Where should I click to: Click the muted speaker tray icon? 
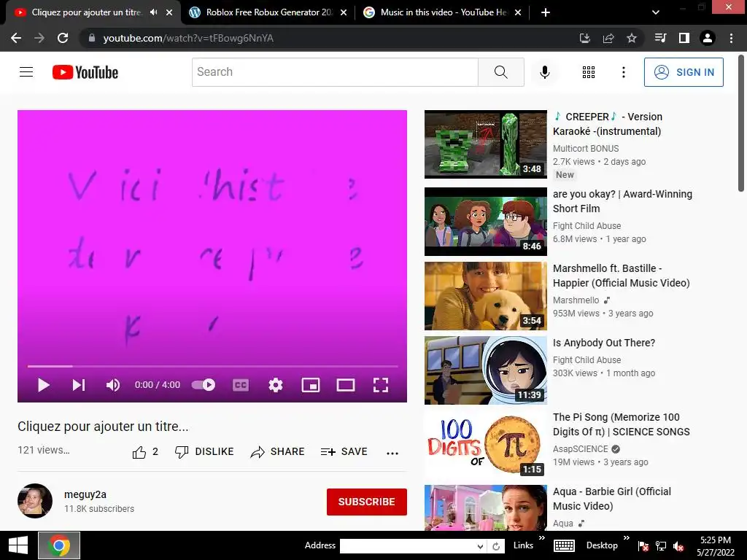(678, 546)
